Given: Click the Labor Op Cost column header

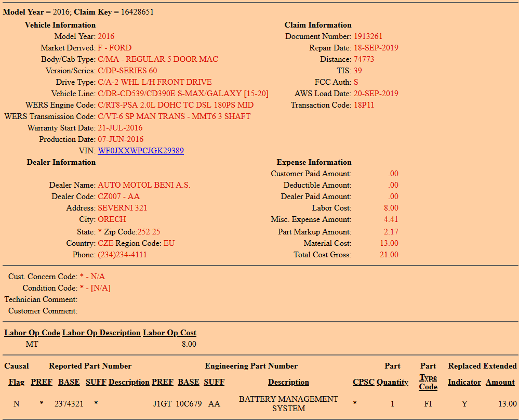Looking at the screenshot, I should [169, 333].
